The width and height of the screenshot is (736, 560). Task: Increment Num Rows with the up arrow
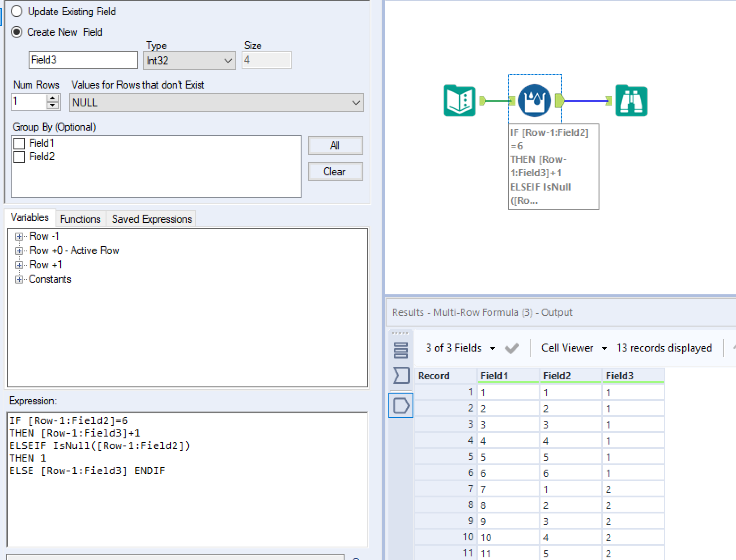(52, 99)
